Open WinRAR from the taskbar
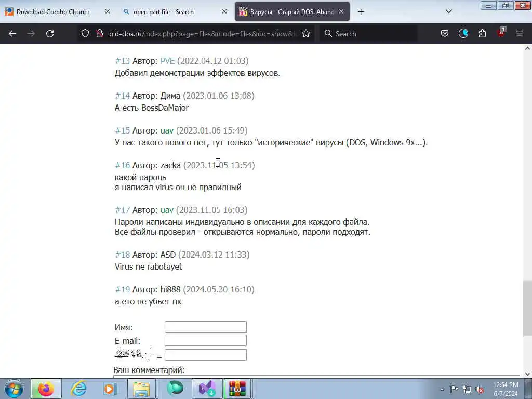Screen dimensions: 532x399 (x=237, y=389)
